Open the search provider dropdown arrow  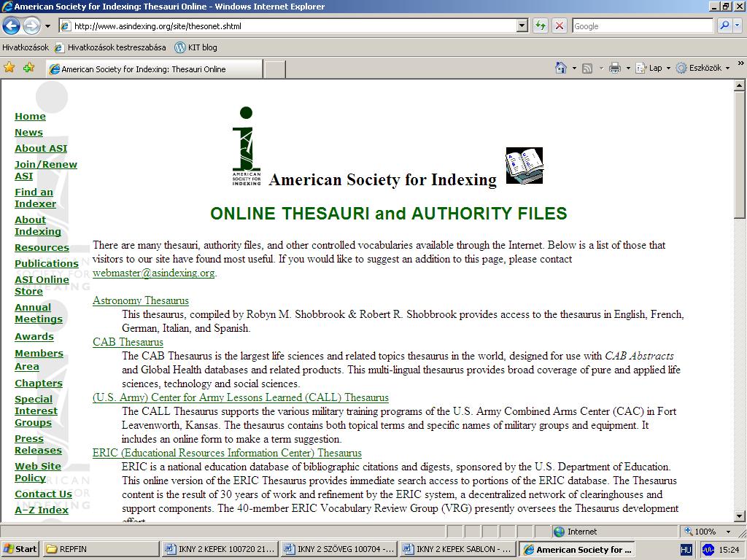[x=738, y=26]
